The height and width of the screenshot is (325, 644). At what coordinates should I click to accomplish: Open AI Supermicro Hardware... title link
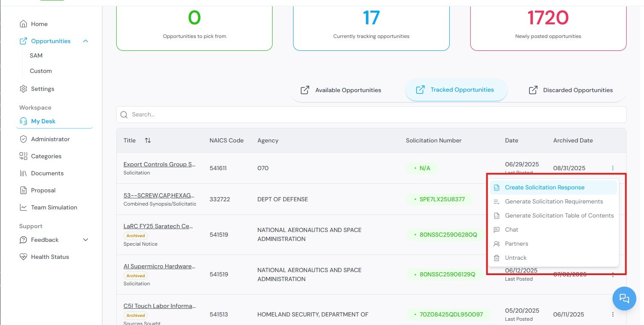click(x=159, y=266)
